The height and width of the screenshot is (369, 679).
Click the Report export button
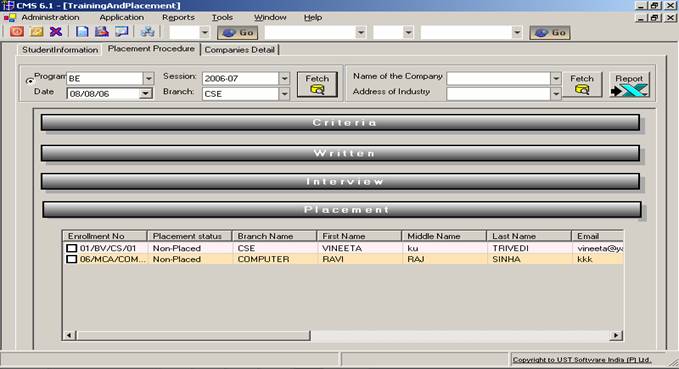click(629, 84)
